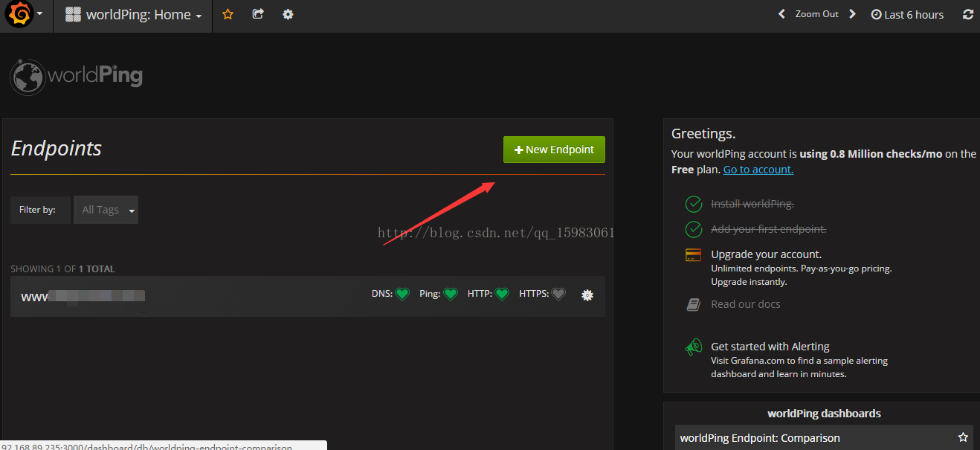Click Zoom Out in the time controls
The width and height of the screenshot is (980, 450).
click(x=816, y=14)
